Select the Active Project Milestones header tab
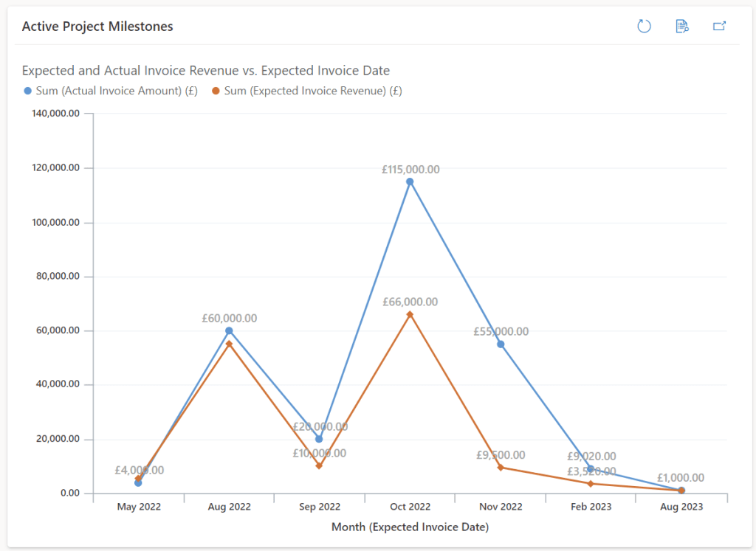Image resolution: width=756 pixels, height=551 pixels. coord(97,26)
